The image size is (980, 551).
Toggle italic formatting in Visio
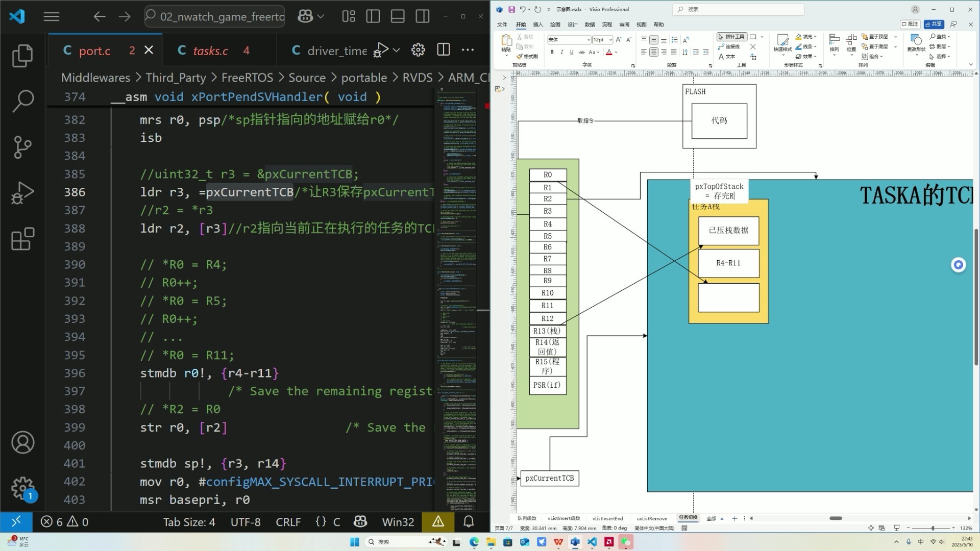tap(561, 52)
